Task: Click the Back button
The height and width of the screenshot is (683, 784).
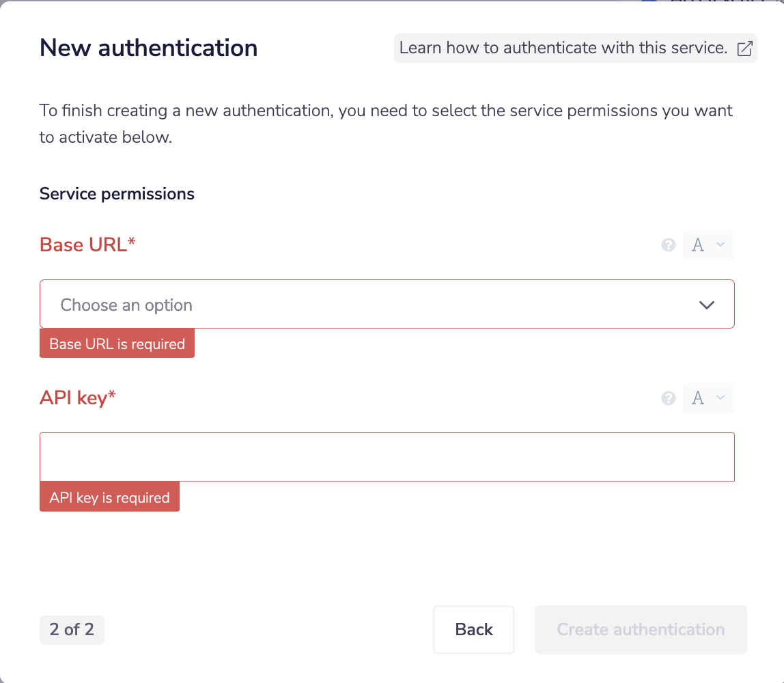Action: coord(473,629)
